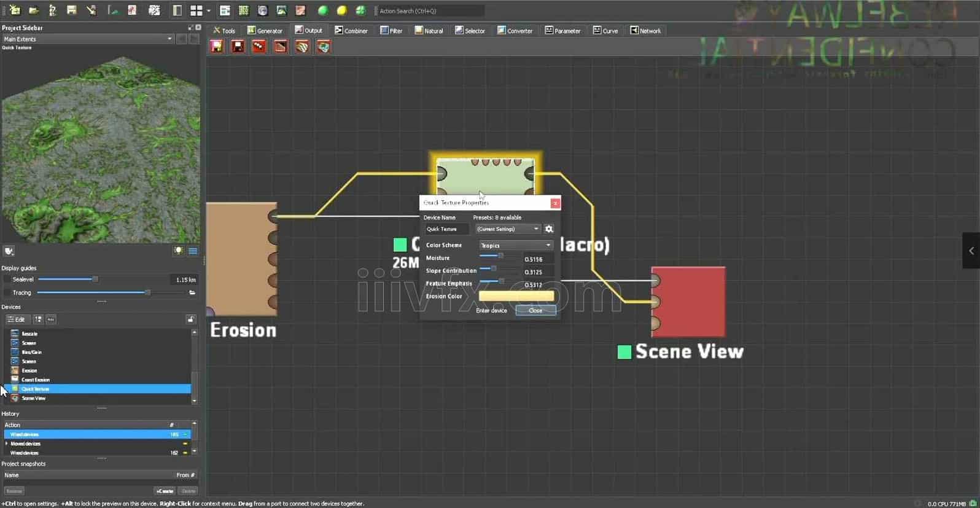Viewport: 980px width, 508px height.
Task: Click the green tiled build icon
Action: (360, 10)
